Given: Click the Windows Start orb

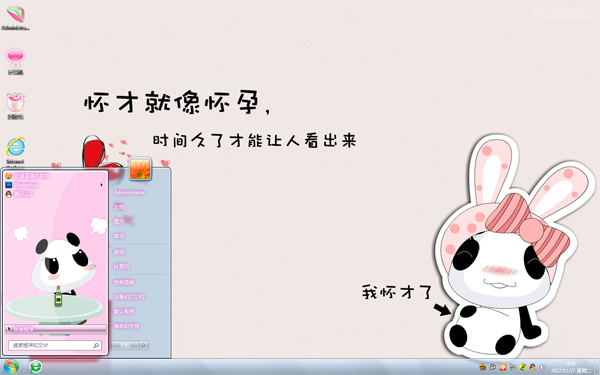Looking at the screenshot, I should [10, 367].
